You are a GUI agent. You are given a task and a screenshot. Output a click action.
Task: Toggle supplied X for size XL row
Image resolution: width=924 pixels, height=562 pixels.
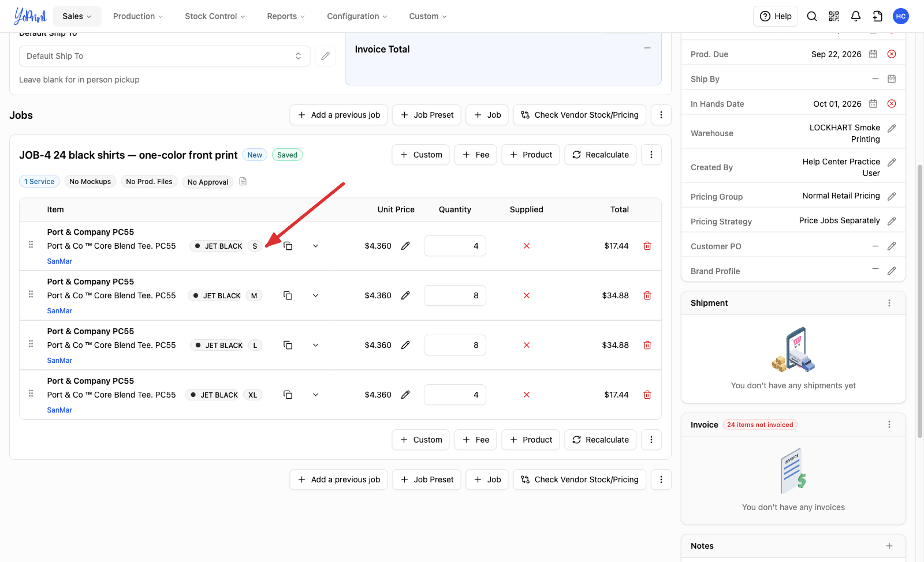(x=527, y=395)
